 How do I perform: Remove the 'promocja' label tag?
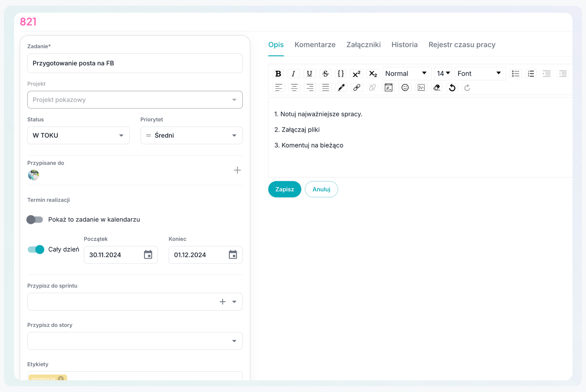(61, 378)
